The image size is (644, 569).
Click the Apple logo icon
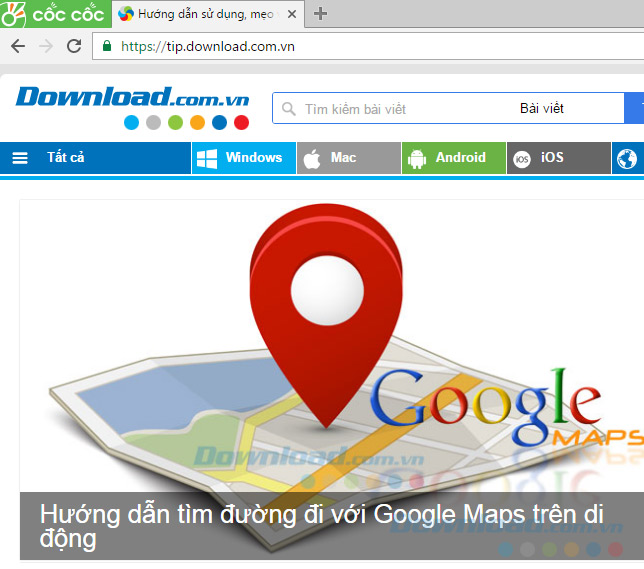[312, 159]
